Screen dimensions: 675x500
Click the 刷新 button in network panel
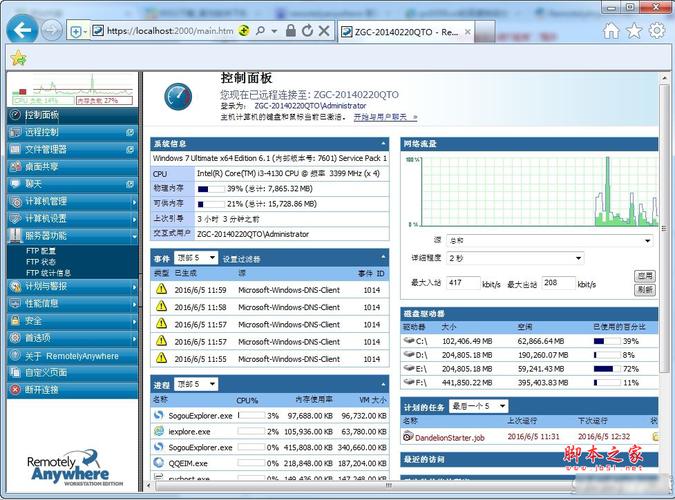(644, 290)
